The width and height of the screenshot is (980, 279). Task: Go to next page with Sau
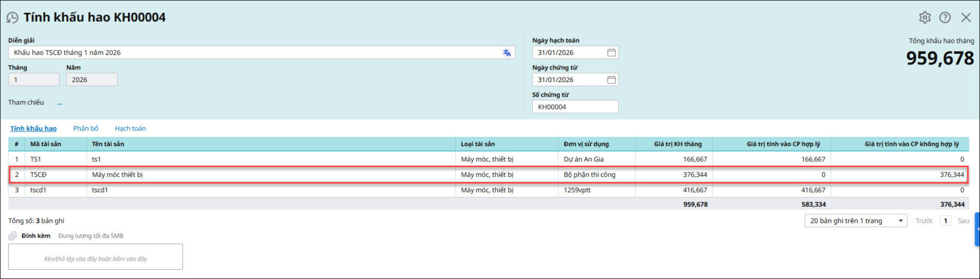963,221
